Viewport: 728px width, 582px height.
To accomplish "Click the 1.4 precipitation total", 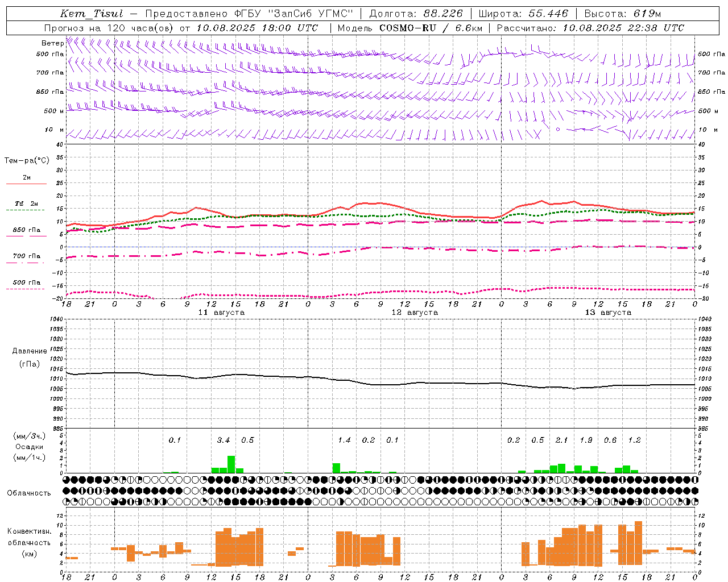I will pos(344,440).
